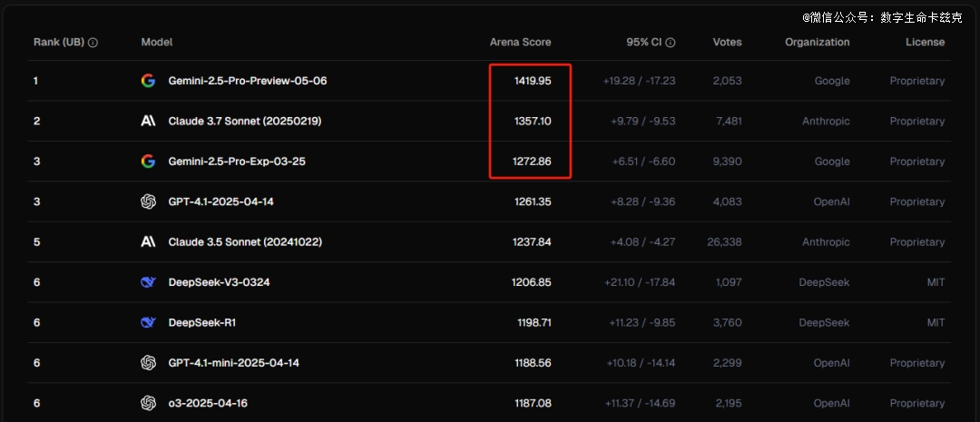Click the OpenAI logo beside o3-2025-04-16
The width and height of the screenshot is (980, 422).
pos(148,403)
